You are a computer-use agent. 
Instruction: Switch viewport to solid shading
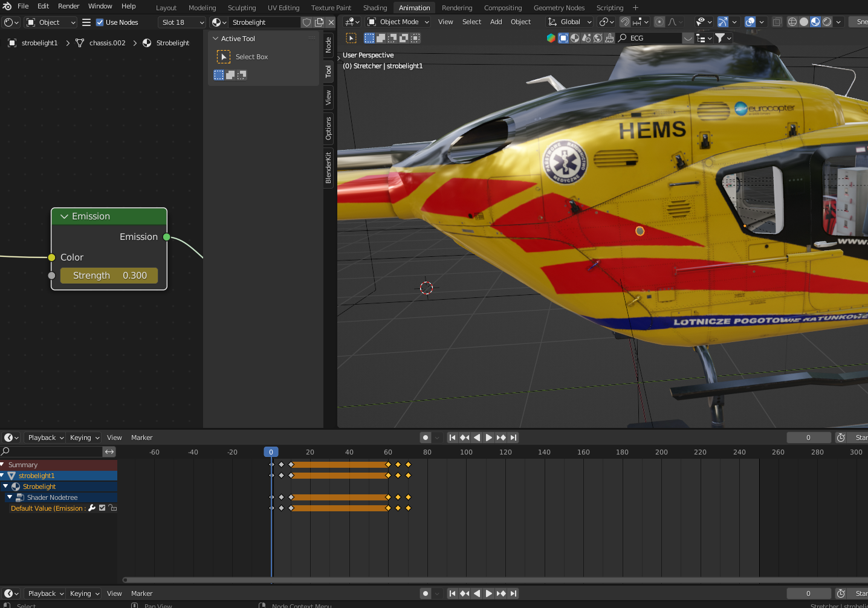(803, 22)
